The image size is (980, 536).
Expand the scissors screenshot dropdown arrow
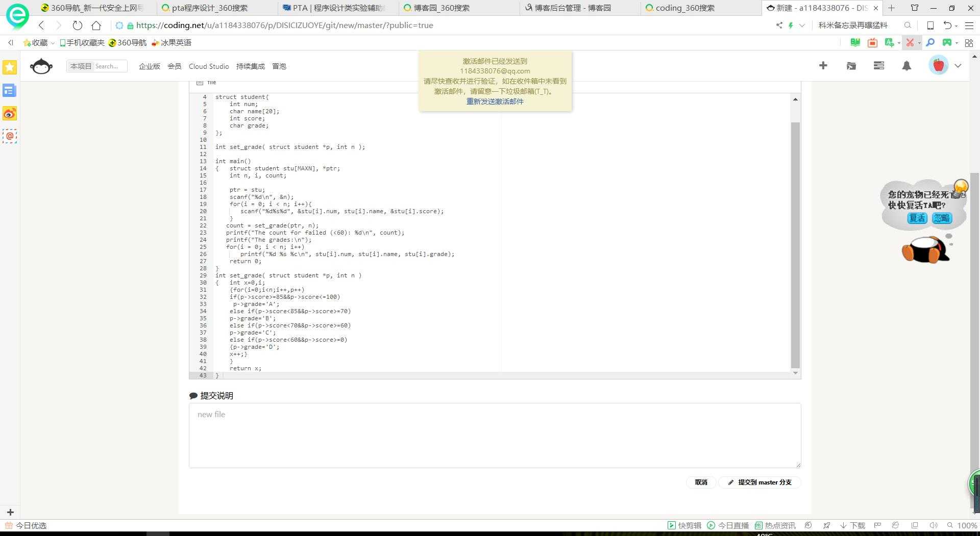[919, 43]
